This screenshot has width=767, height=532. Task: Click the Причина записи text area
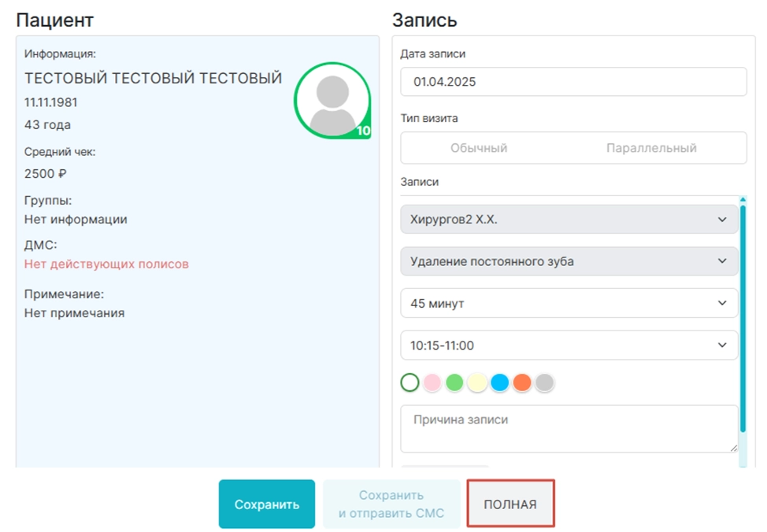coord(569,429)
